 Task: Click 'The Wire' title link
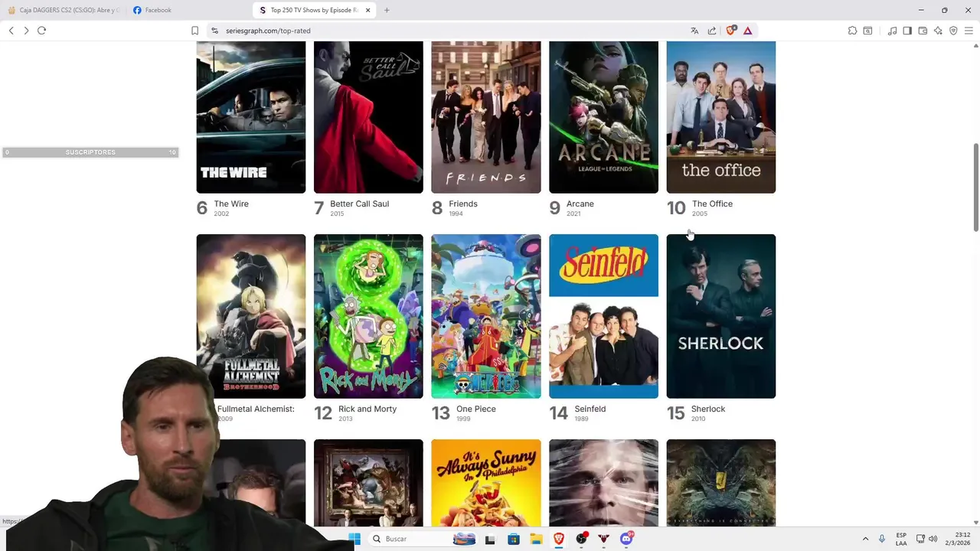231,204
